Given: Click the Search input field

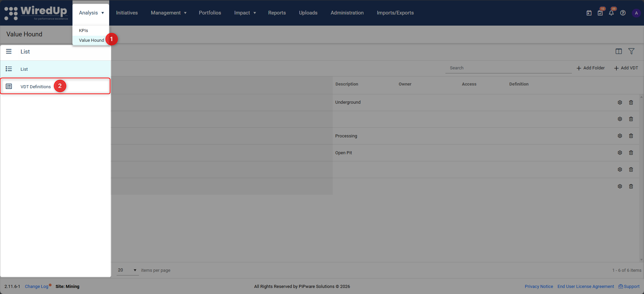Looking at the screenshot, I should point(508,68).
